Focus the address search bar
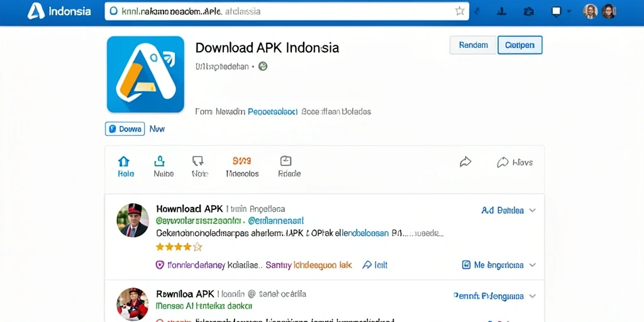The width and height of the screenshot is (644, 322). click(x=287, y=11)
